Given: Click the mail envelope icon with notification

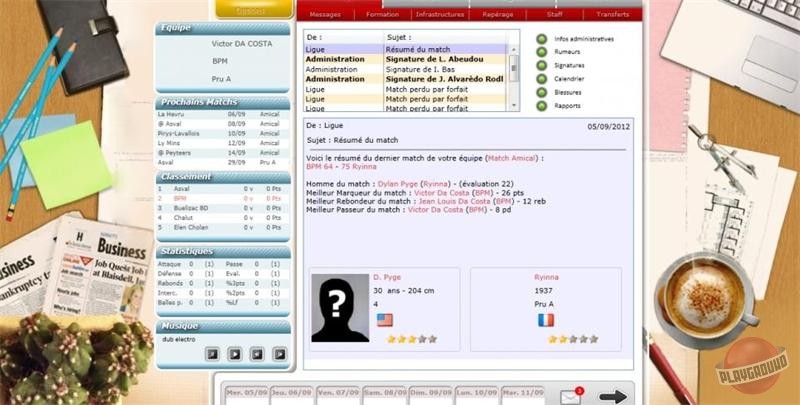Looking at the screenshot, I should pos(570,396).
